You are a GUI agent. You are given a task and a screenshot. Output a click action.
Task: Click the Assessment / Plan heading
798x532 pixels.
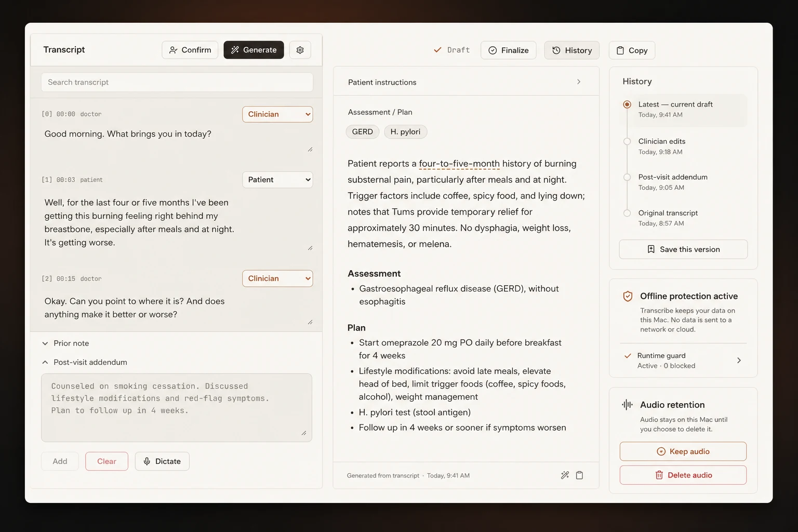click(x=380, y=112)
